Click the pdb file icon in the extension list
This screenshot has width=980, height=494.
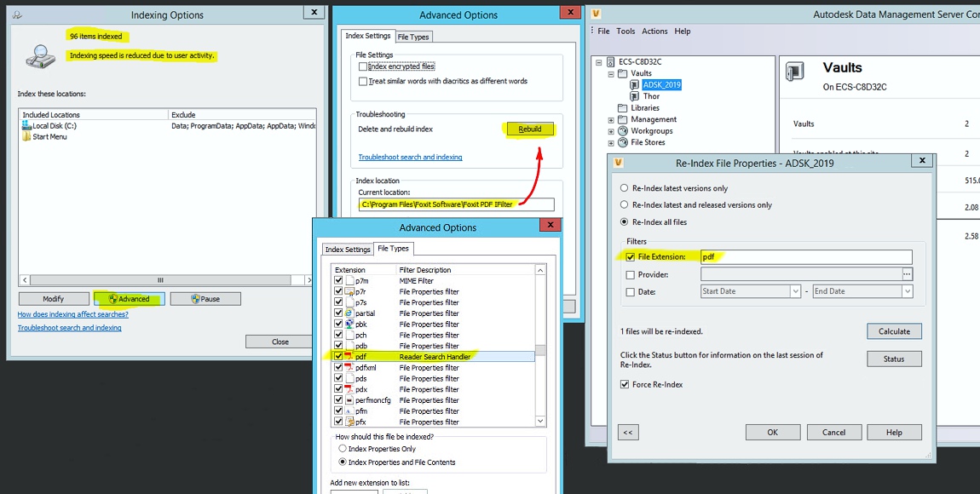pyautogui.click(x=350, y=345)
